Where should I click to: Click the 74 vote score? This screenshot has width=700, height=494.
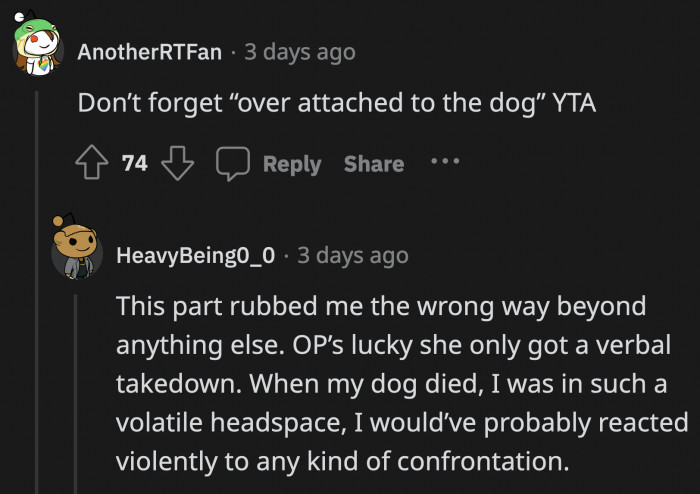pos(135,164)
